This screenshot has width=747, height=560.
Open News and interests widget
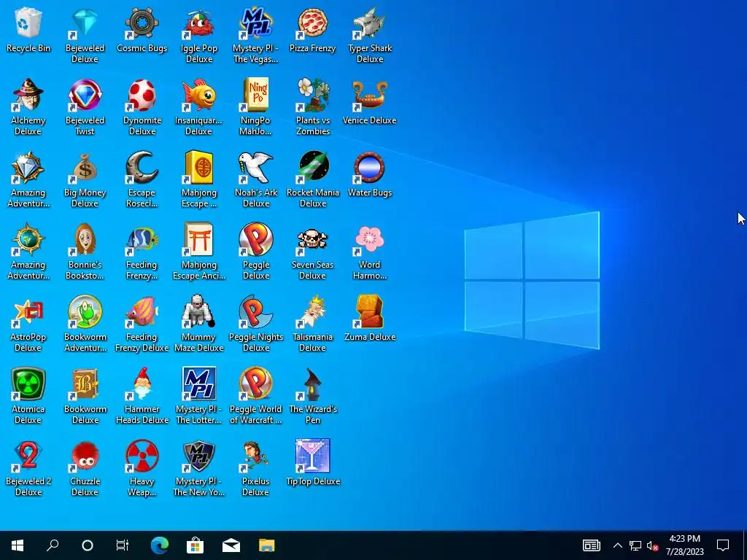(x=591, y=545)
